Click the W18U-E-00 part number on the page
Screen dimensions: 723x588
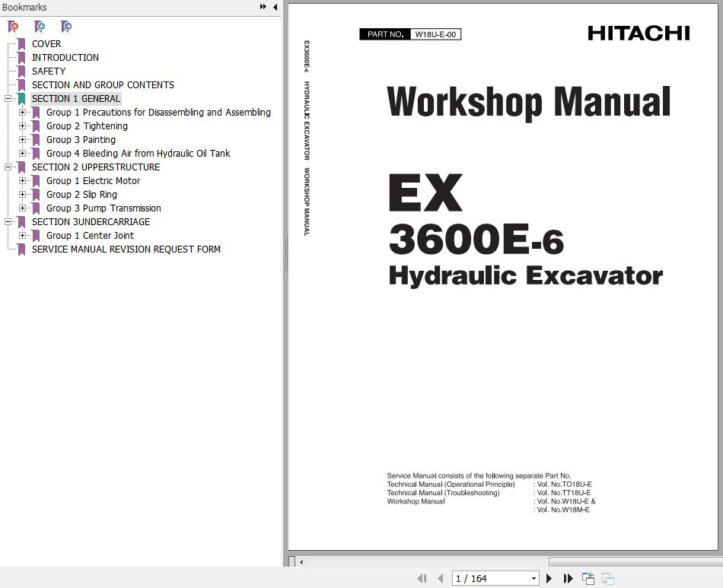click(x=435, y=34)
